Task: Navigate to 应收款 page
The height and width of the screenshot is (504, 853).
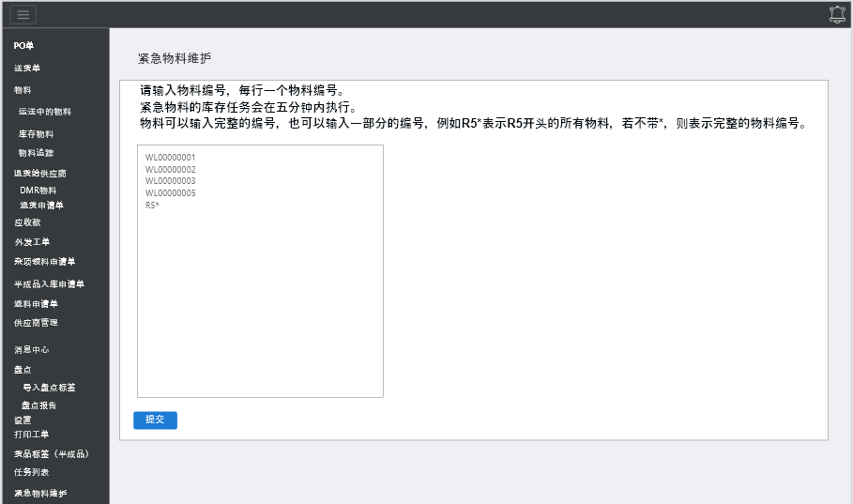Action: click(x=27, y=223)
